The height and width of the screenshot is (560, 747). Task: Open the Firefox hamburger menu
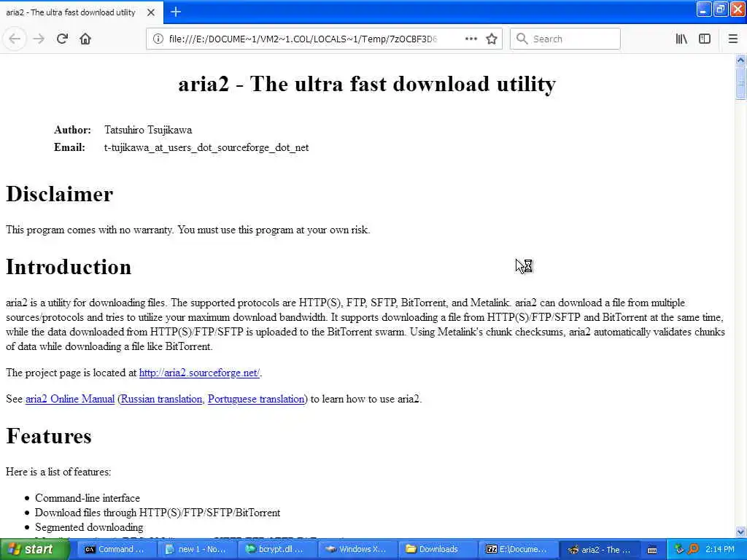click(x=732, y=39)
